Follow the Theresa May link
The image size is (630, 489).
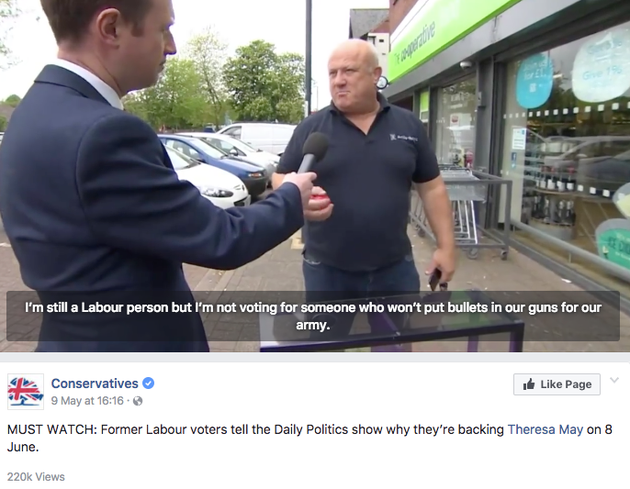coord(545,430)
